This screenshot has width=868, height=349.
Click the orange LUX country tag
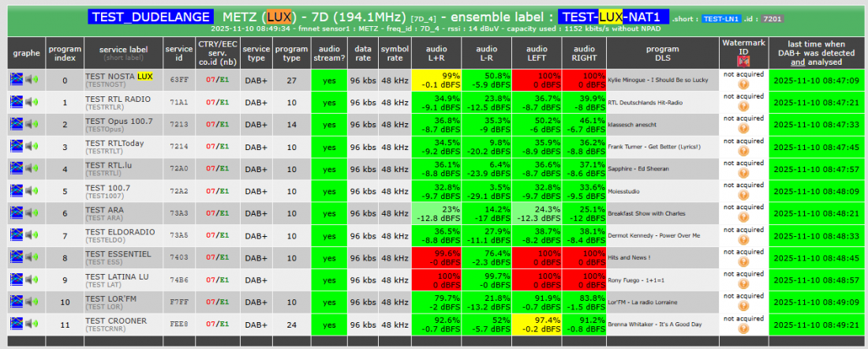coord(279,17)
